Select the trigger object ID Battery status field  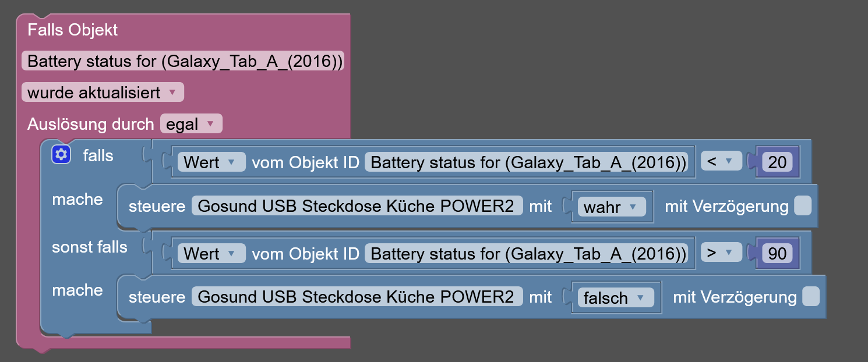183,61
